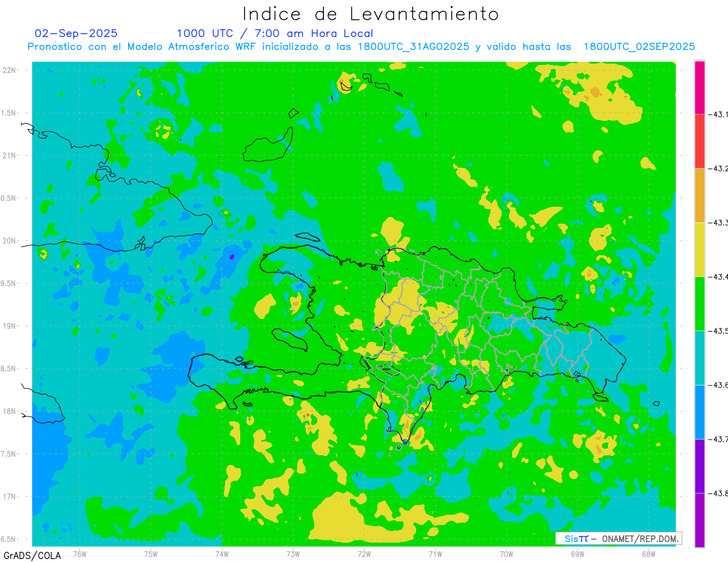Pick the bottom purple legend swatch below -43.8
This screenshot has width=728, height=562.
[x=699, y=520]
